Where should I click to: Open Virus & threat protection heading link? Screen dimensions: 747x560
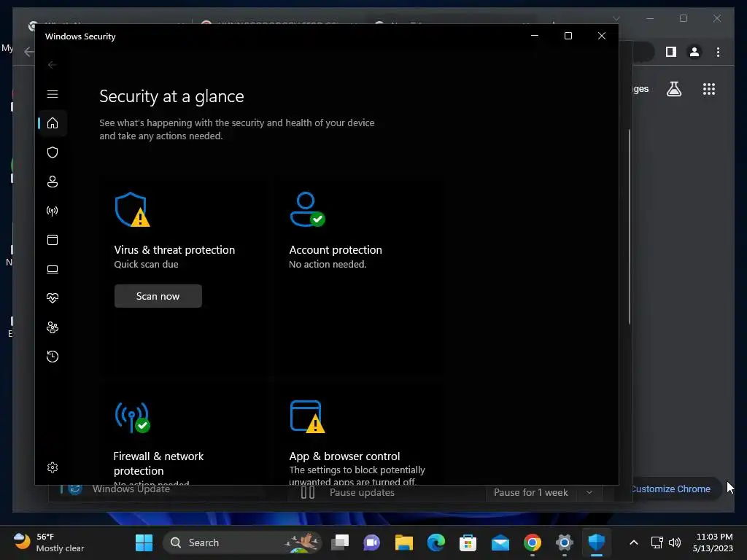174,250
